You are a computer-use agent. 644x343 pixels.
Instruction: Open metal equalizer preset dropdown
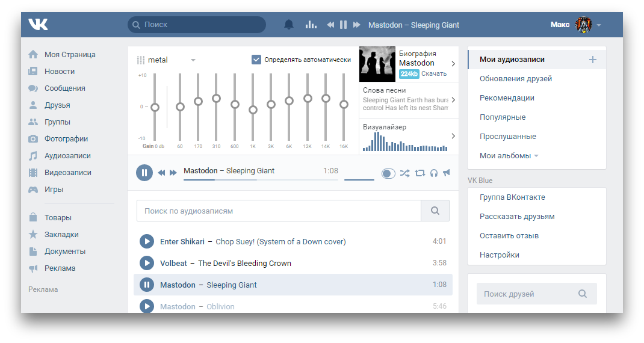tap(193, 60)
